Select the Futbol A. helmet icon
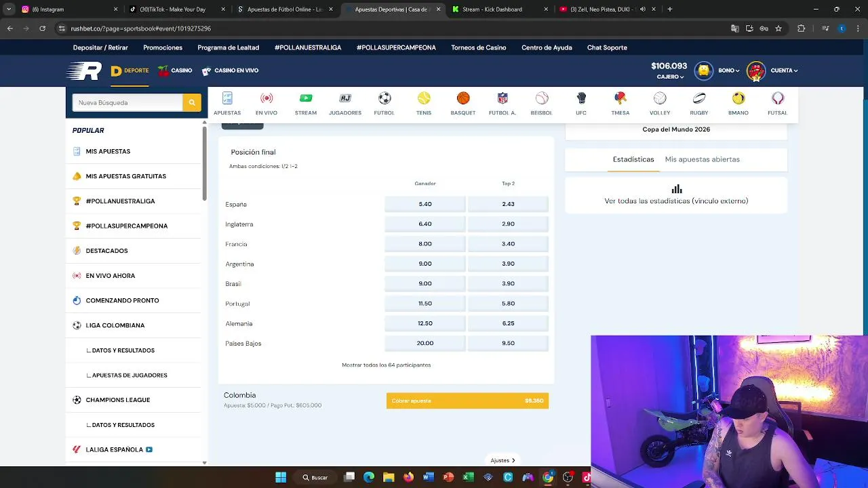This screenshot has width=868, height=488. pos(502,98)
